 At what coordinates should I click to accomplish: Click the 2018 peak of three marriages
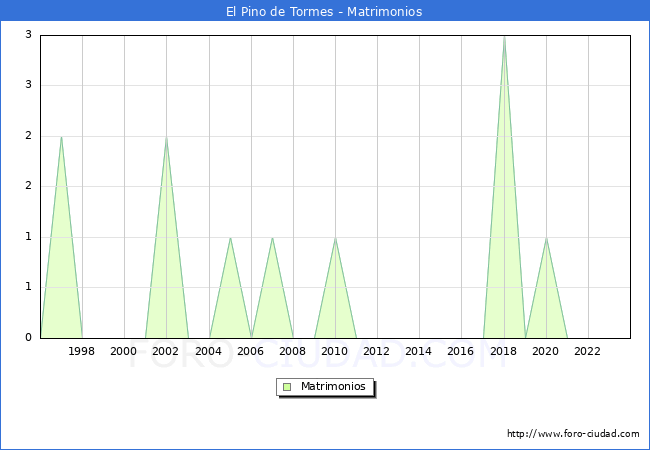(504, 37)
